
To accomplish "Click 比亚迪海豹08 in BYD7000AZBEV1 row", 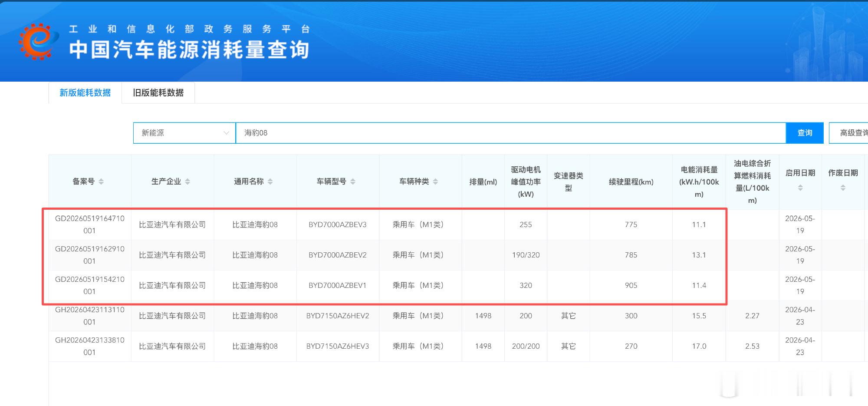I will coord(255,285).
